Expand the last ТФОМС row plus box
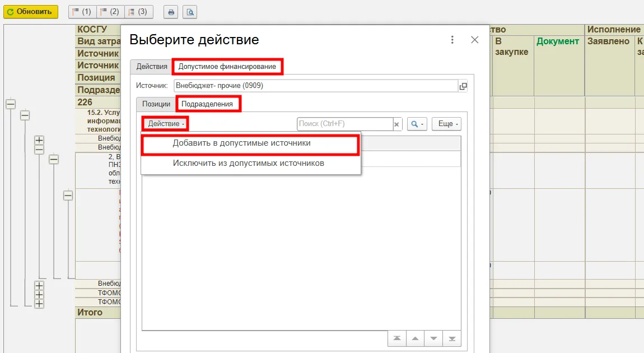Image resolution: width=644 pixels, height=353 pixels. pyautogui.click(x=39, y=304)
